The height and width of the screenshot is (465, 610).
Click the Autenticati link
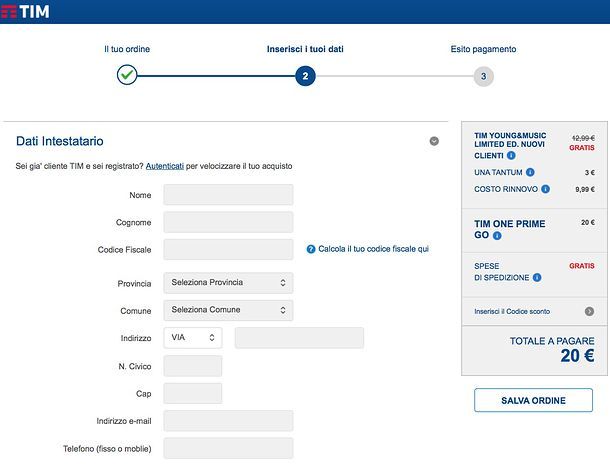coord(165,166)
